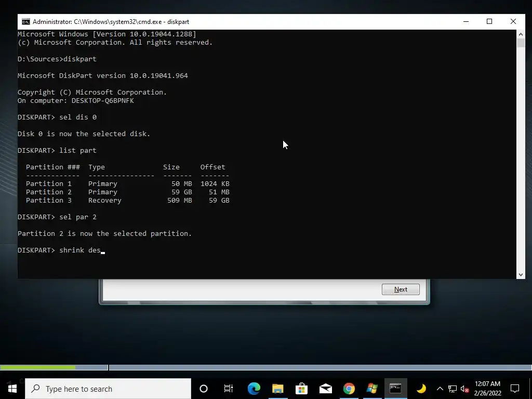Open the network status tray icon
The image size is (532, 399).
453,389
